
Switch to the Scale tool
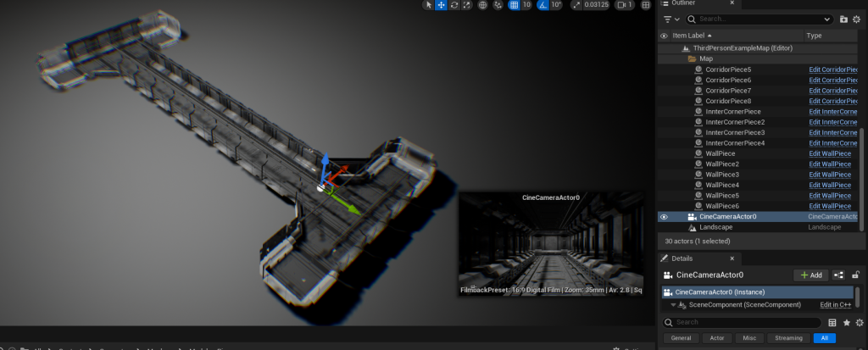(x=466, y=5)
